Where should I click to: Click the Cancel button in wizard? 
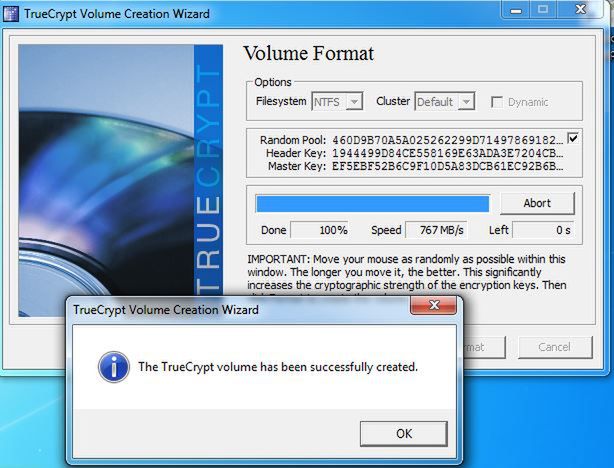pyautogui.click(x=554, y=347)
